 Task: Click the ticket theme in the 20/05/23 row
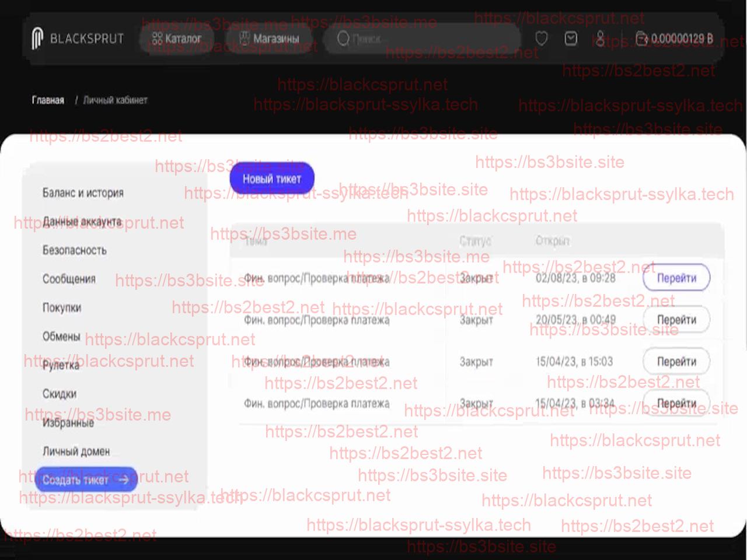[316, 320]
